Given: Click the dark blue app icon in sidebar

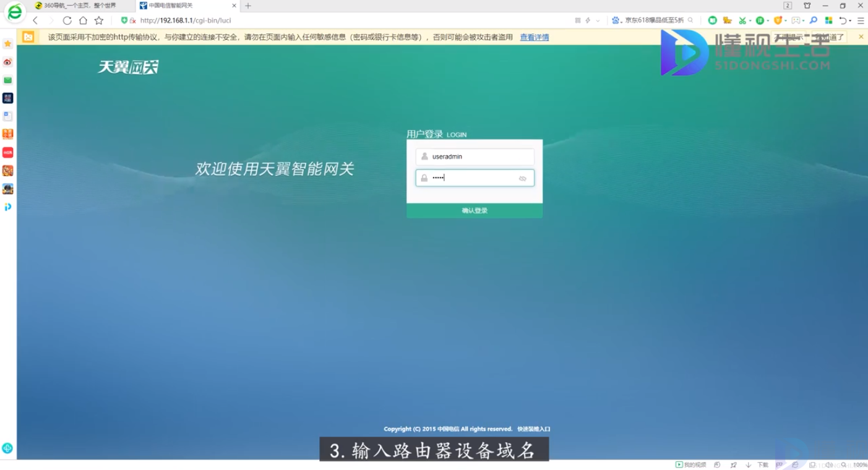Looking at the screenshot, I should (x=7, y=98).
